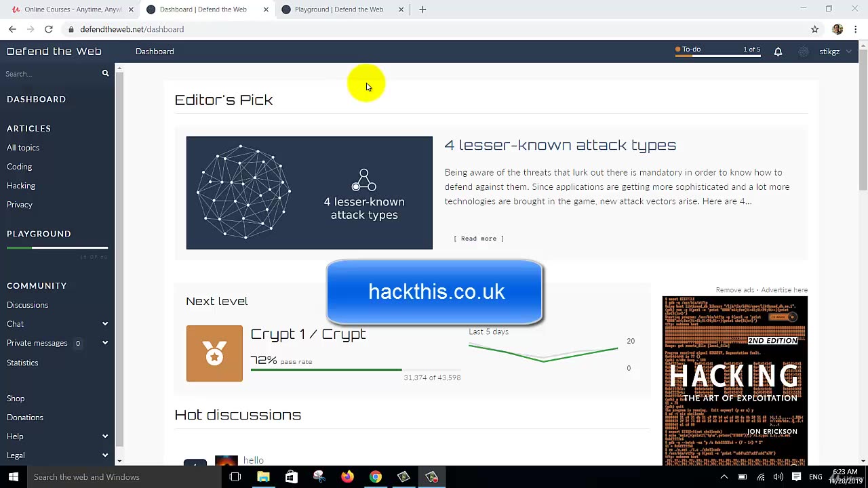Open Microsoft Store from the taskbar

(x=291, y=477)
